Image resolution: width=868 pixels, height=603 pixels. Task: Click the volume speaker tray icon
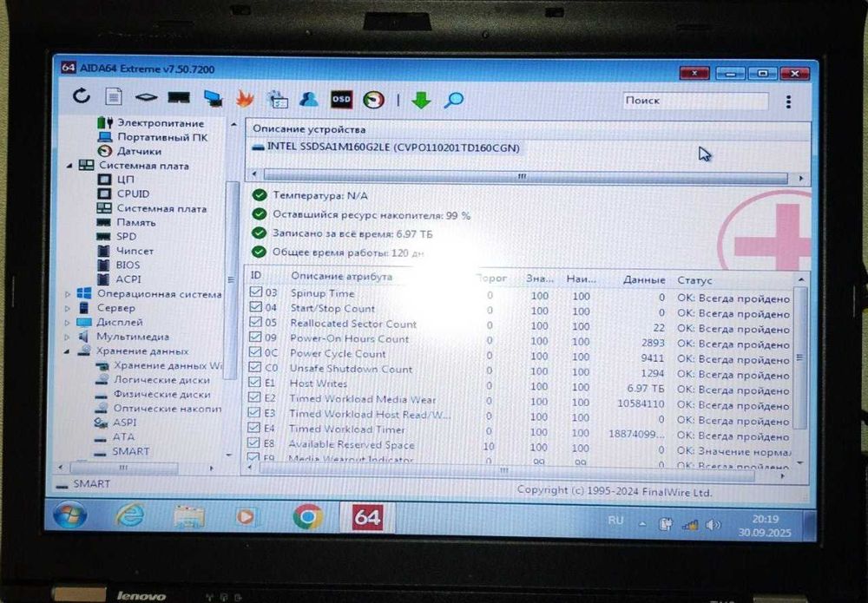coord(713,524)
